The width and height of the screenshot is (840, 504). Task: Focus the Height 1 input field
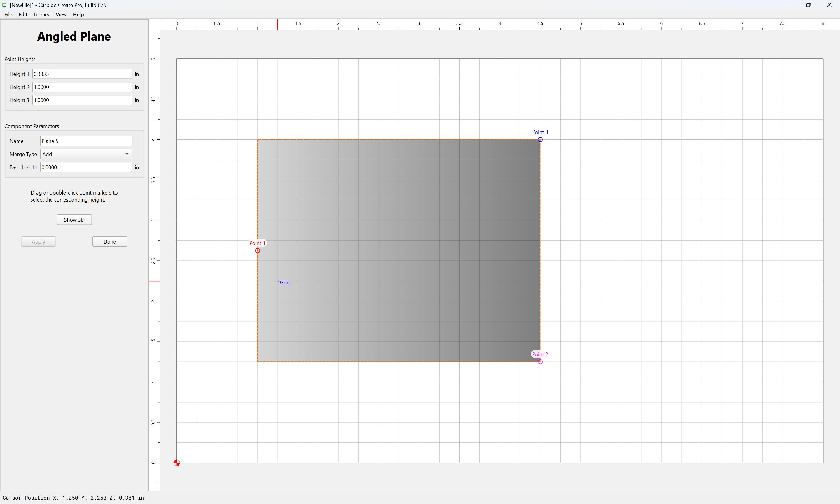82,74
